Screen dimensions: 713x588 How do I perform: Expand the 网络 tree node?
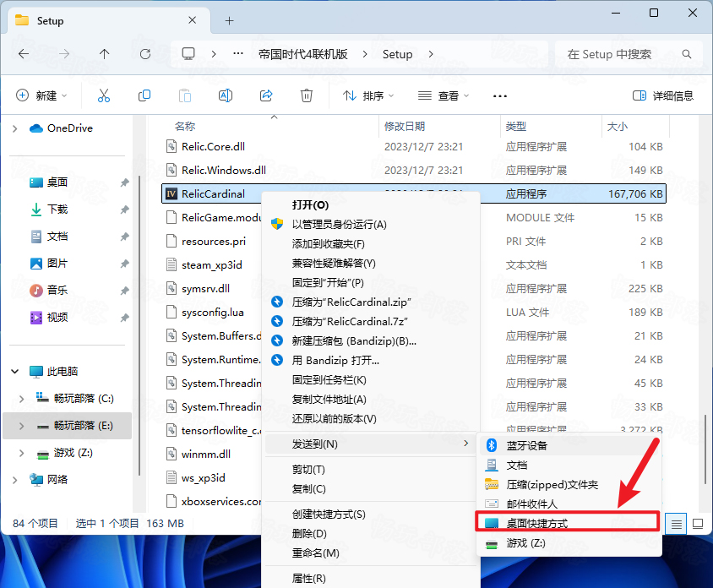[x=14, y=480]
